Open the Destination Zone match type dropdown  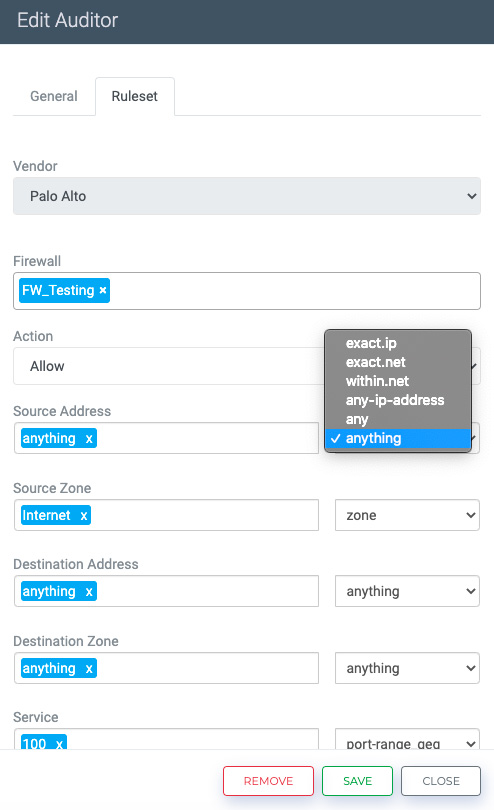pos(407,668)
